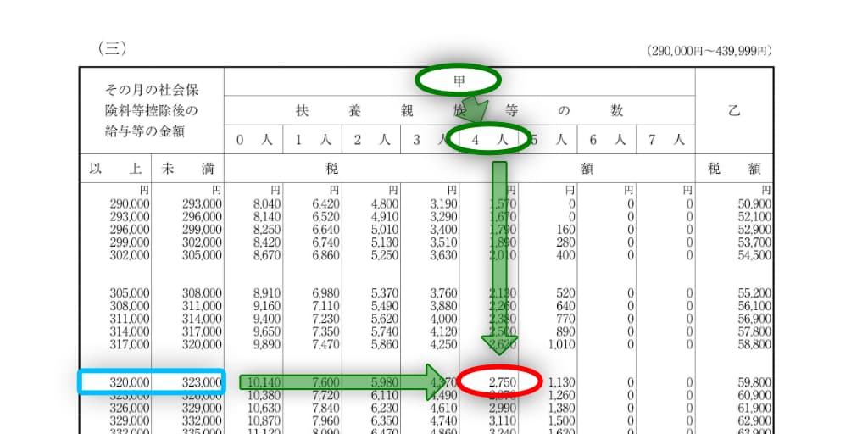868x434 pixels.
Task: Click the 56,900 cell in 乙 column
Action: pos(754,319)
